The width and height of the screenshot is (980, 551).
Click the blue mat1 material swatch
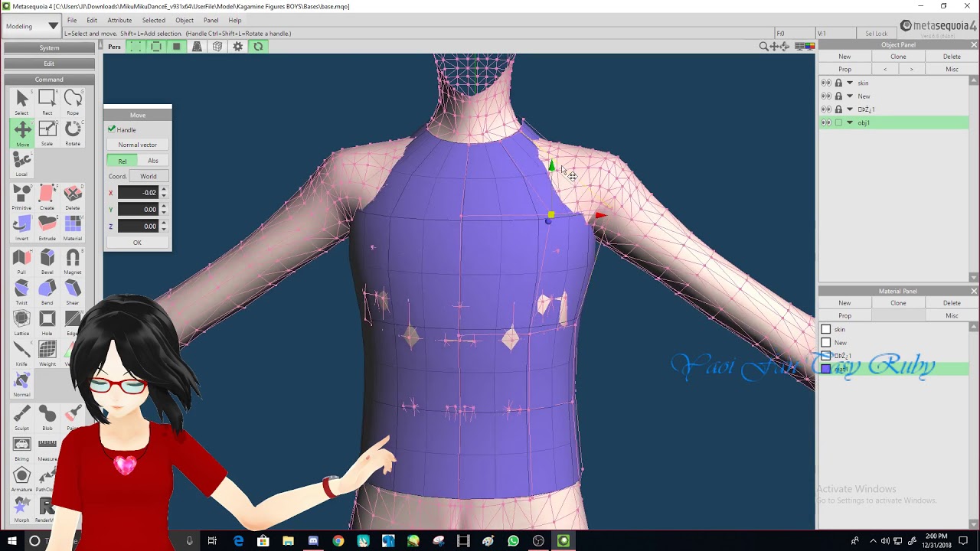[826, 369]
